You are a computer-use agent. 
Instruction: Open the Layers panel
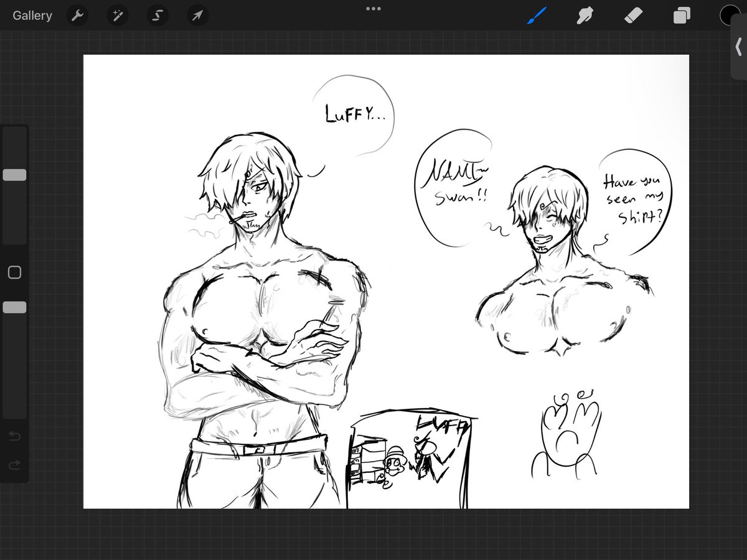(x=682, y=16)
